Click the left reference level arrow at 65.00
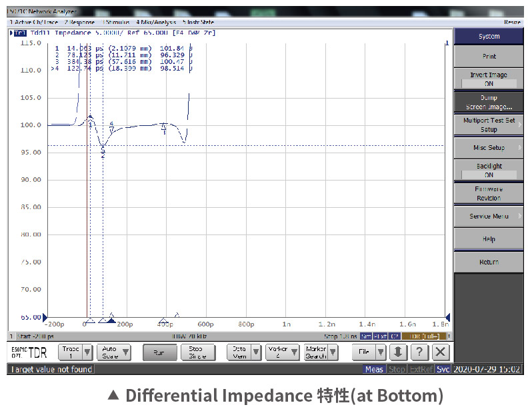This screenshot has width=532, height=417. pos(45,317)
